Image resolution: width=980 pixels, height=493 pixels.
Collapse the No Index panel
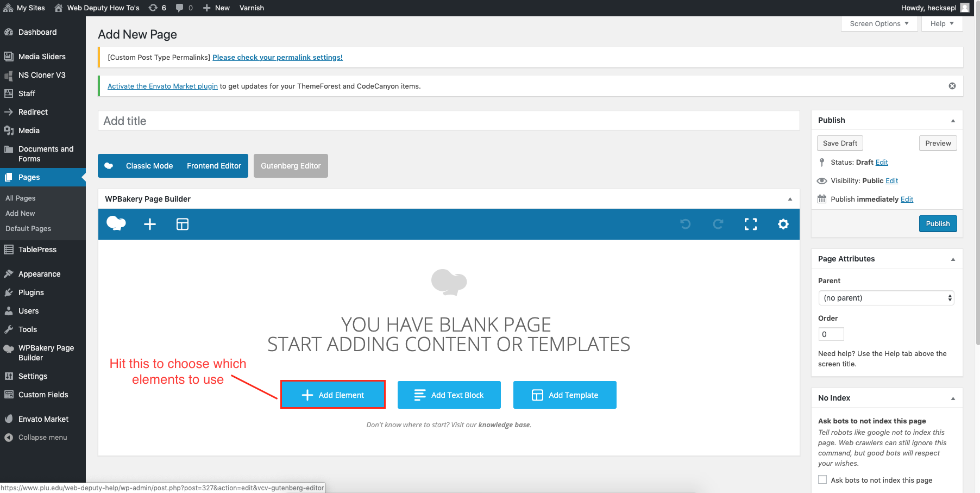(x=953, y=398)
